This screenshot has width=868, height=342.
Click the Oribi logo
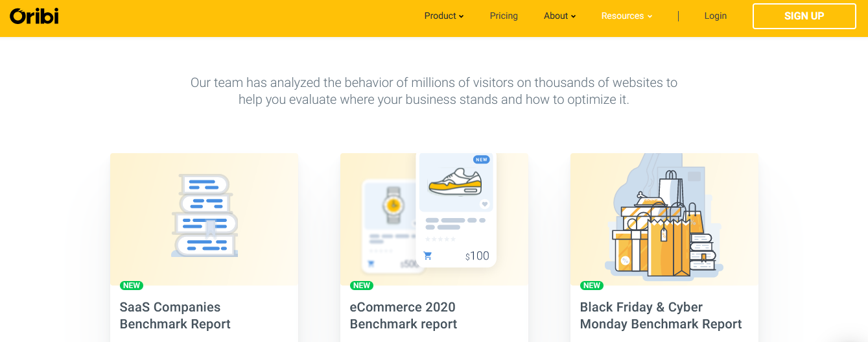pyautogui.click(x=34, y=16)
